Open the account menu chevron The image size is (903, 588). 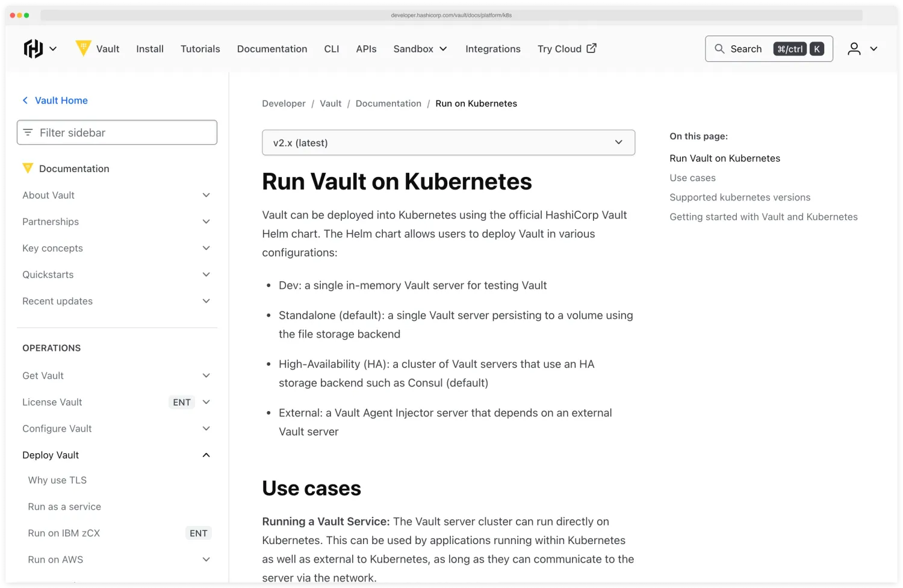coord(874,49)
